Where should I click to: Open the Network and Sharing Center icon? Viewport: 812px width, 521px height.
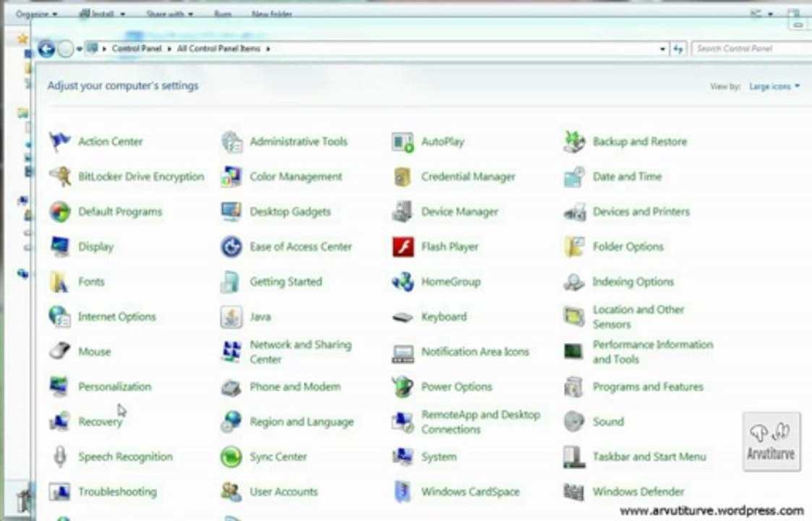click(x=231, y=352)
